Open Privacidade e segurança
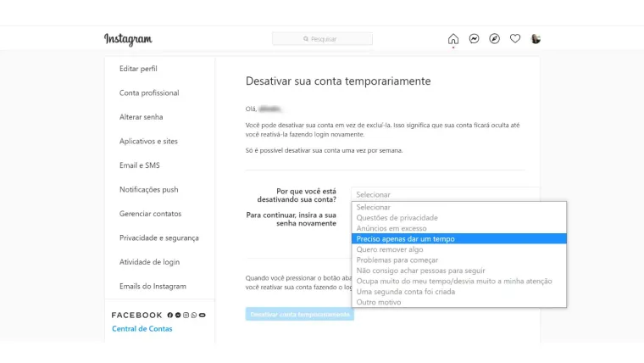 point(159,238)
